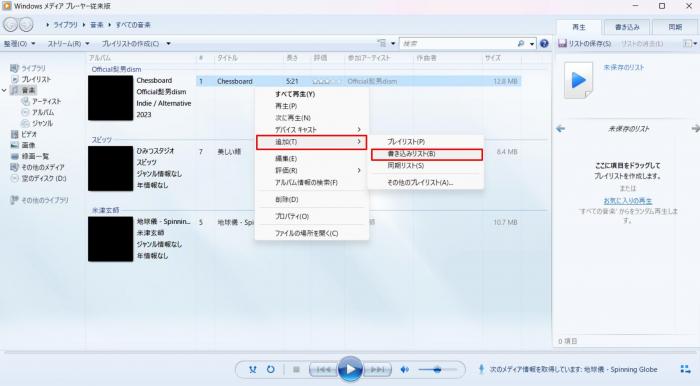
Task: Click プレイリストの作成(C) button
Action: (130, 44)
